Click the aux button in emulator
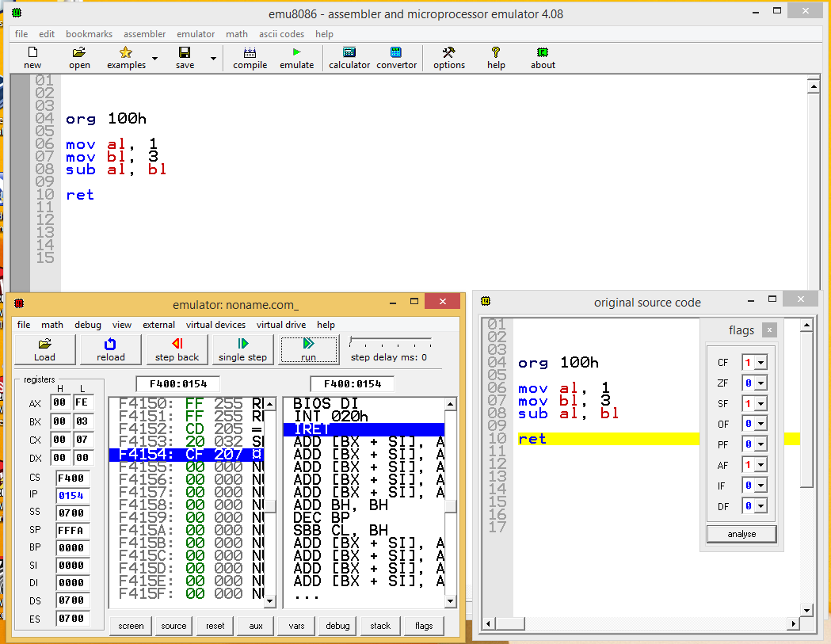831x644 pixels. pos(256,626)
